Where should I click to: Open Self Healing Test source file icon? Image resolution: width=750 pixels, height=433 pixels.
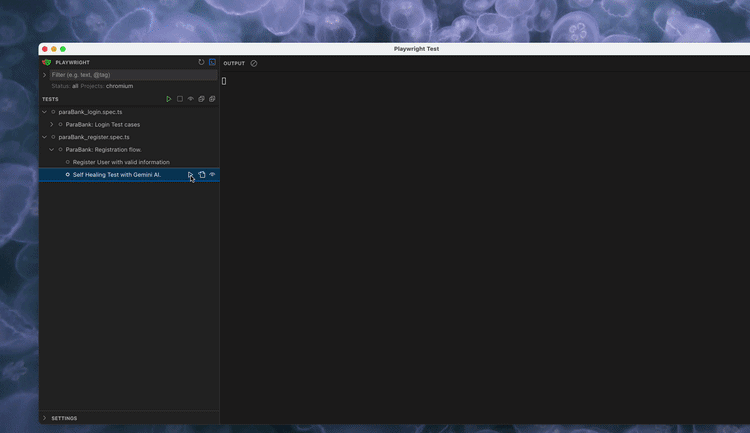pos(202,175)
